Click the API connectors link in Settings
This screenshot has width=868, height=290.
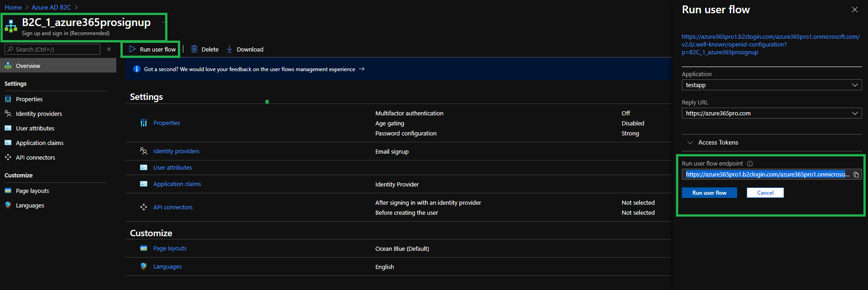point(173,207)
